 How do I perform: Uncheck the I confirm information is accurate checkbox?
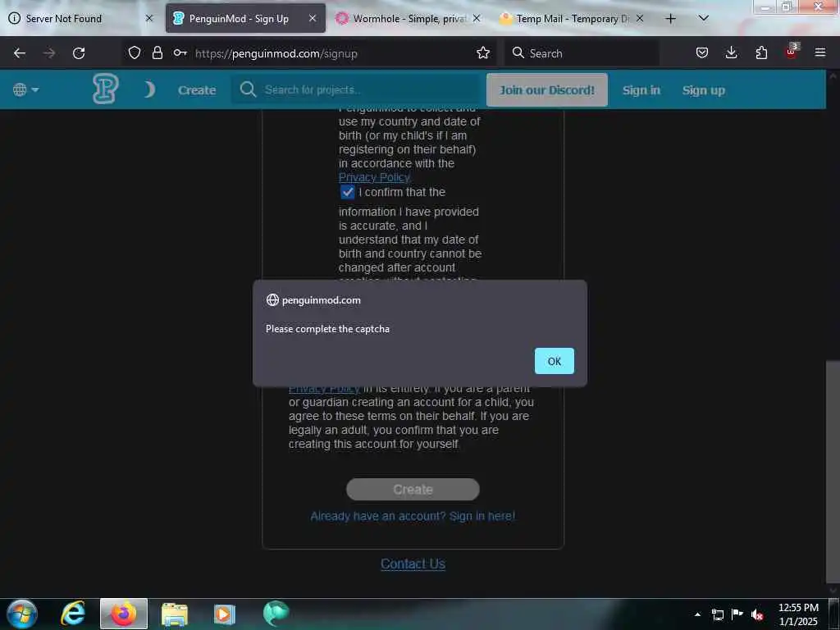click(347, 192)
